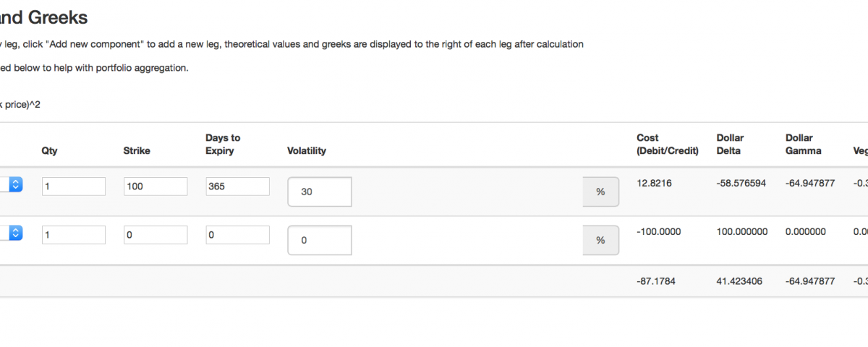868x347 pixels.
Task: Click the Dollar Gamma column header
Action: 803,145
